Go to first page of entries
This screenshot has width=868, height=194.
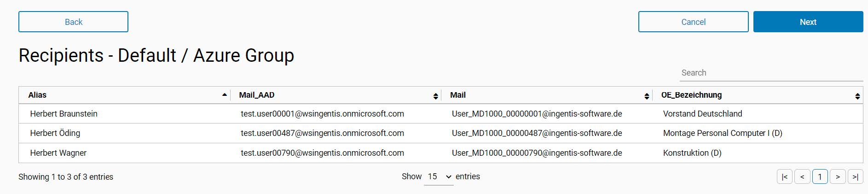click(x=784, y=177)
